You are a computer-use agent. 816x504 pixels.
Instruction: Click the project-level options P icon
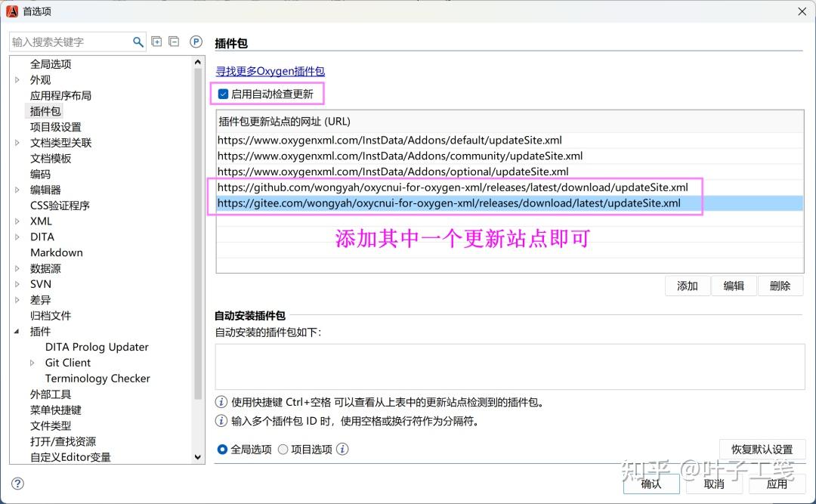click(196, 42)
